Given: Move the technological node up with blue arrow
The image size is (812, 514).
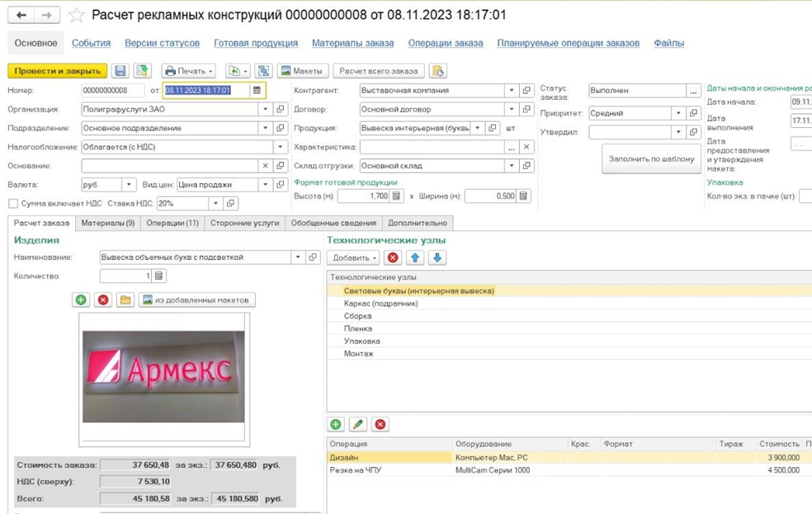Looking at the screenshot, I should click(415, 257).
